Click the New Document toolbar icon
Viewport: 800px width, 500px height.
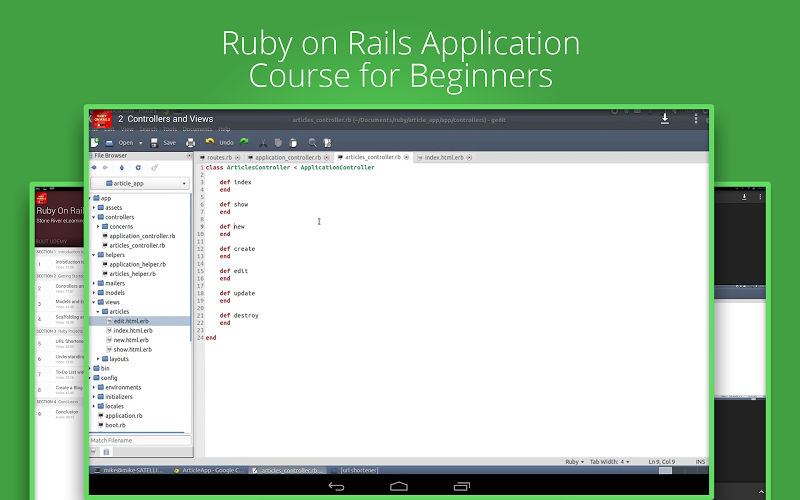pyautogui.click(x=95, y=143)
